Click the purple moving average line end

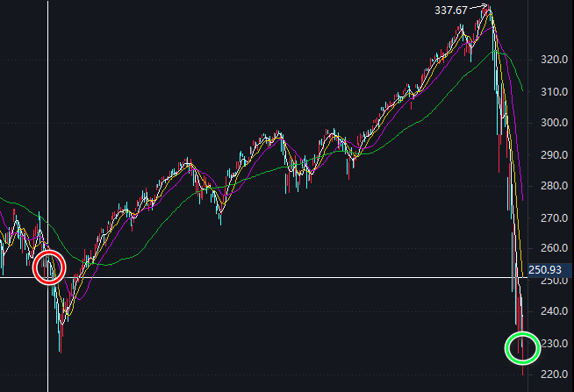tap(522, 198)
